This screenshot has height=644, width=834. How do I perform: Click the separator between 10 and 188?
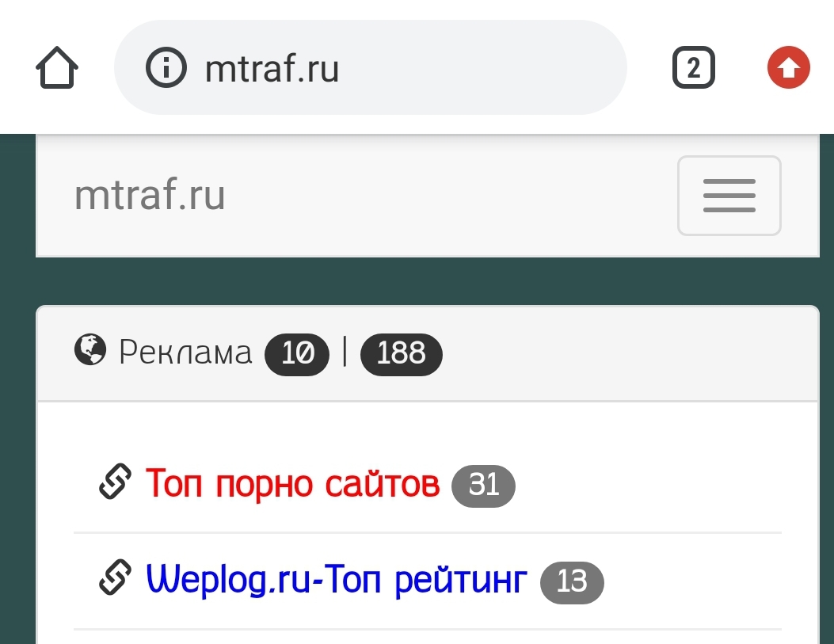click(x=345, y=352)
